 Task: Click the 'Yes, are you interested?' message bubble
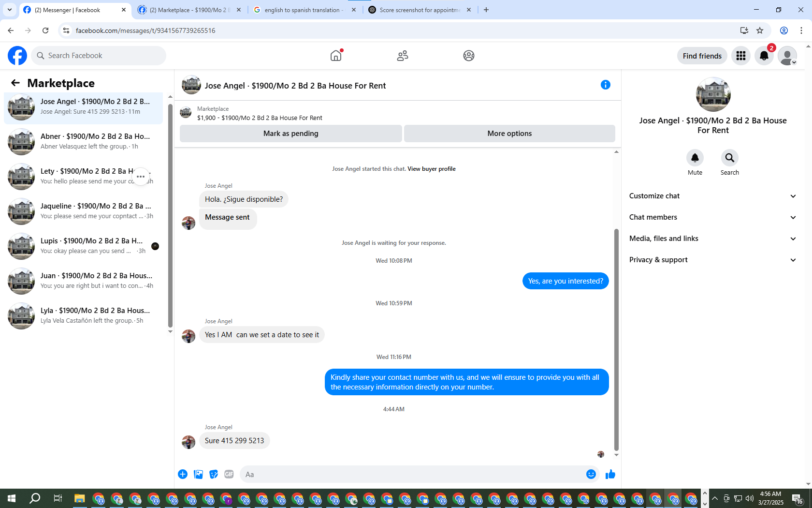(x=565, y=281)
